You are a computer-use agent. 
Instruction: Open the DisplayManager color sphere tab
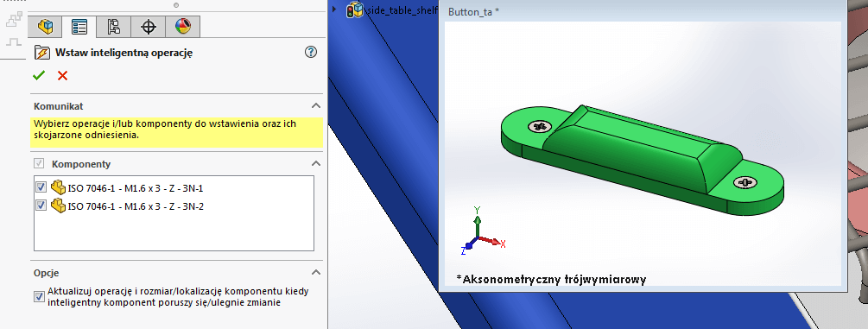[x=183, y=26]
